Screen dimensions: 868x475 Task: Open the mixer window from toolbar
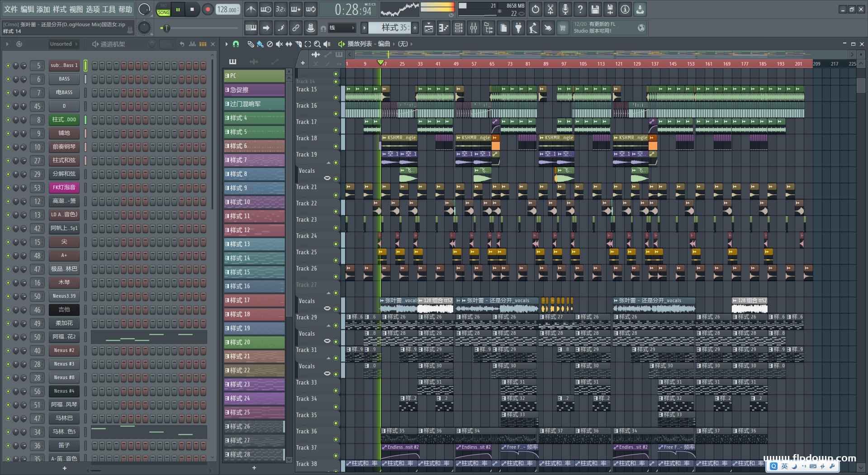click(474, 28)
